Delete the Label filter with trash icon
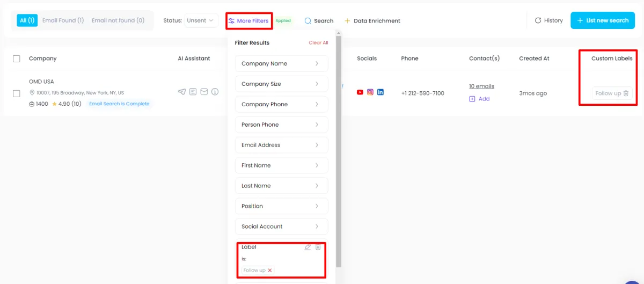 318,247
